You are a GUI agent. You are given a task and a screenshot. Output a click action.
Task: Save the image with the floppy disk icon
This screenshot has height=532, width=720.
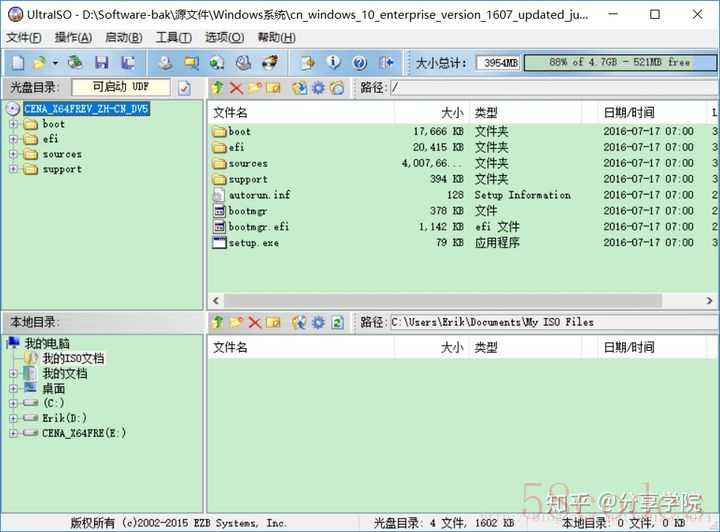(x=101, y=62)
